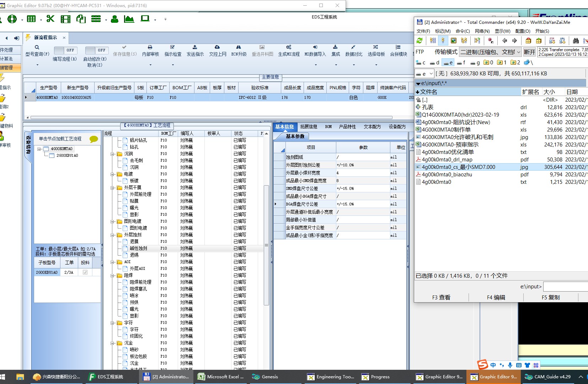Switch to the 拓展信息 tab
Screen dimensions: 588x384
click(308, 127)
